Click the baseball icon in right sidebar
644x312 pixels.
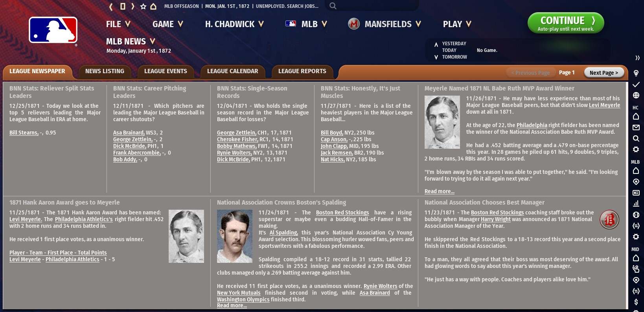(x=636, y=215)
